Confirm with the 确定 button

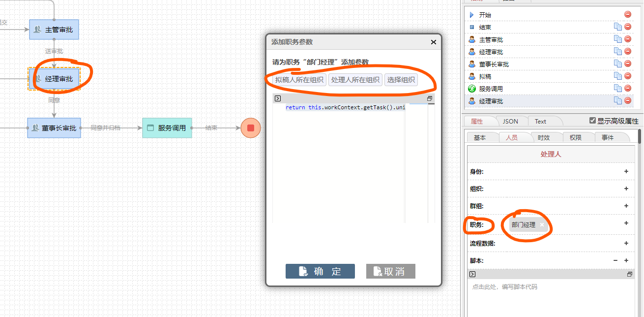[x=320, y=271]
